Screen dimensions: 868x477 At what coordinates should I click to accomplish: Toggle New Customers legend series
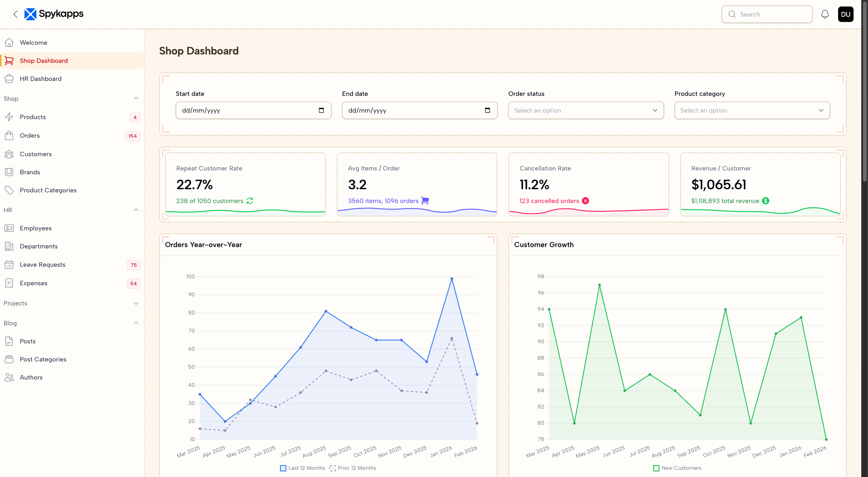tap(677, 468)
